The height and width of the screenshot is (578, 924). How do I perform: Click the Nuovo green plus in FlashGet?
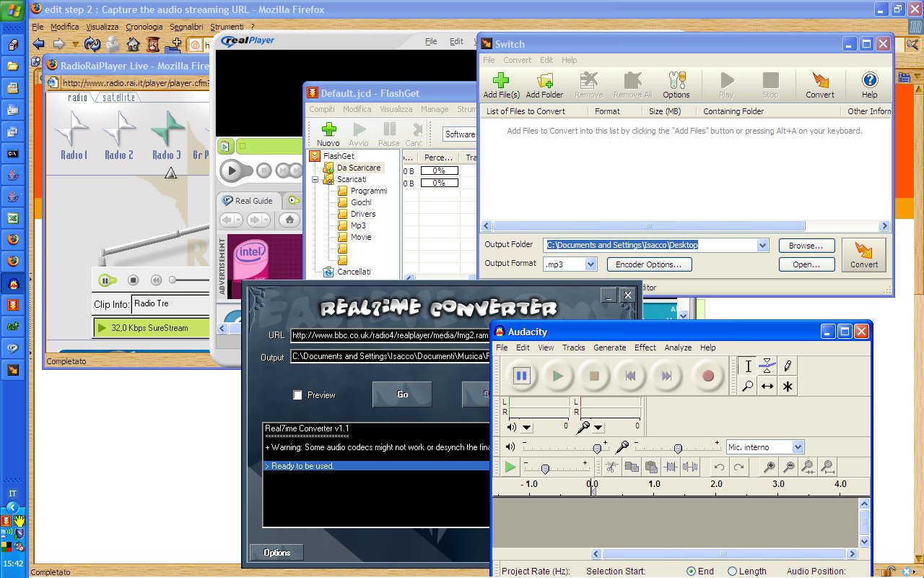328,134
